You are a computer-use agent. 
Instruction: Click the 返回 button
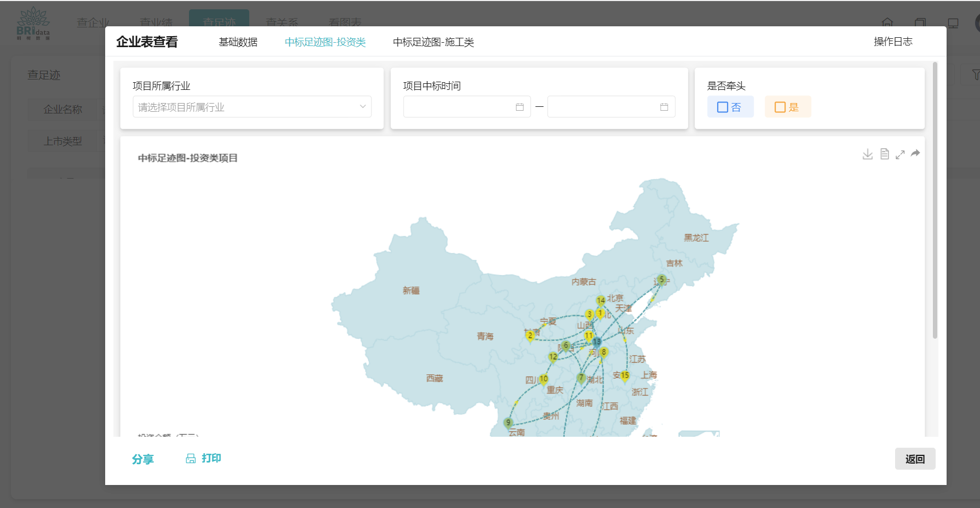(915, 459)
